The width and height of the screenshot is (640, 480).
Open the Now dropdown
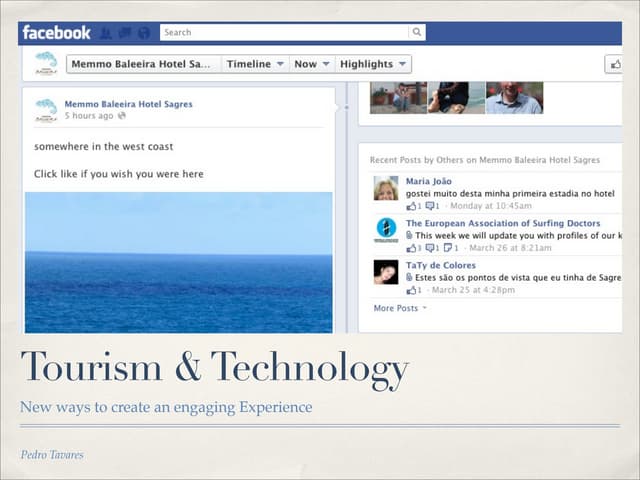point(311,64)
